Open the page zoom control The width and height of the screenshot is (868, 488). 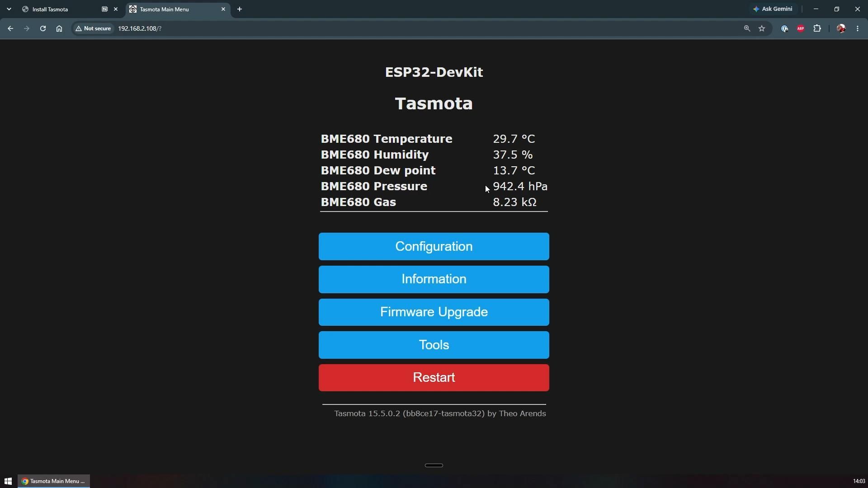[747, 28]
